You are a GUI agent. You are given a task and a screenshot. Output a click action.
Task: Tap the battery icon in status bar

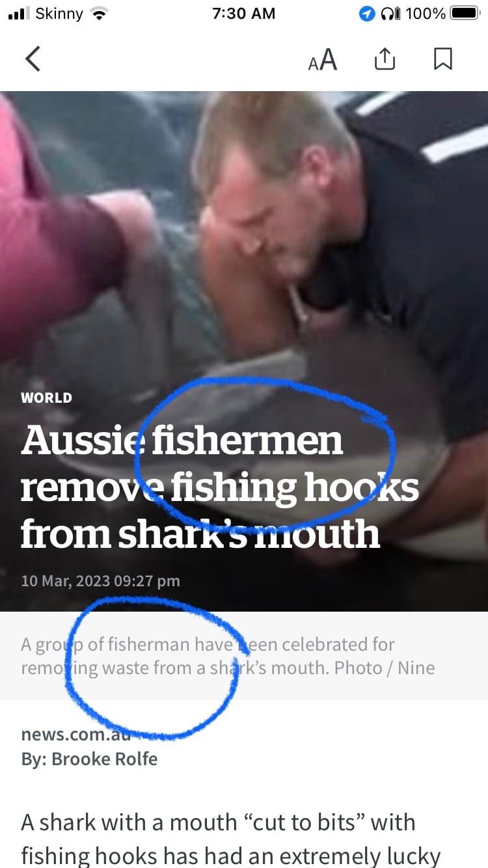point(465,14)
